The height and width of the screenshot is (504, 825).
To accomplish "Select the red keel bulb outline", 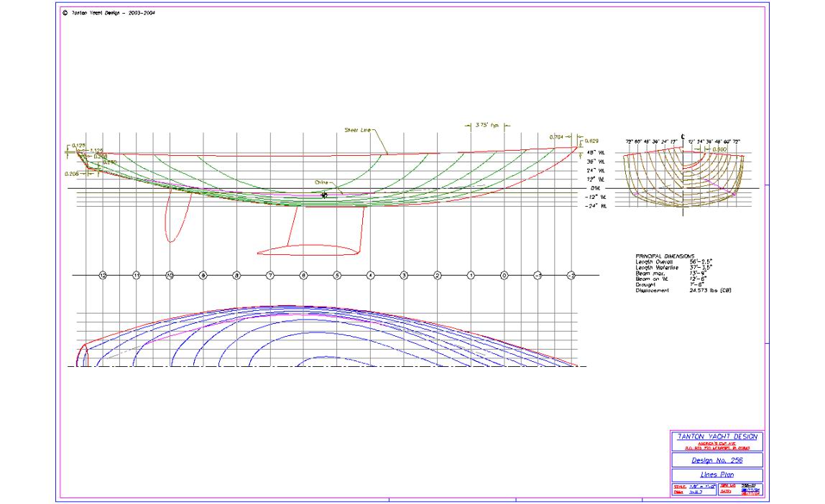I will tap(308, 250).
